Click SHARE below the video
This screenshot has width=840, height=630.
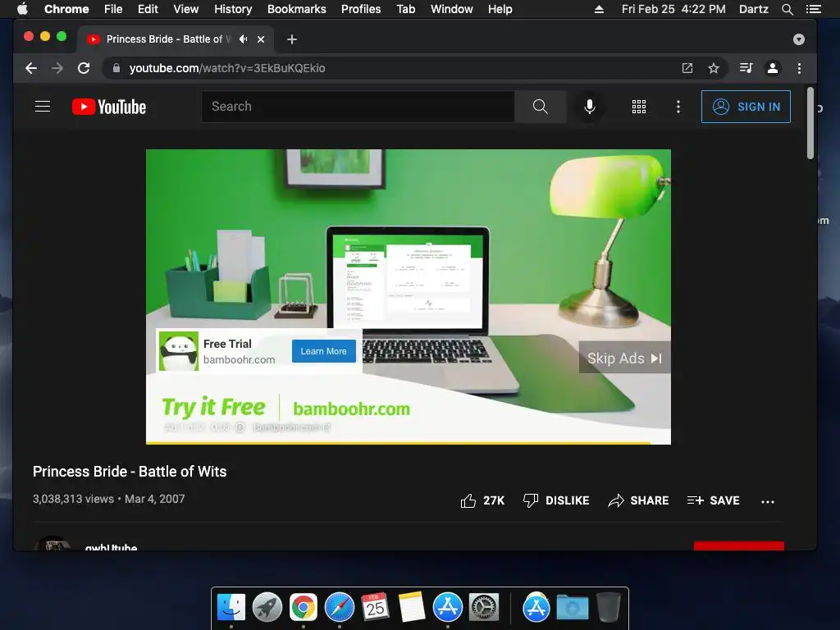click(638, 500)
